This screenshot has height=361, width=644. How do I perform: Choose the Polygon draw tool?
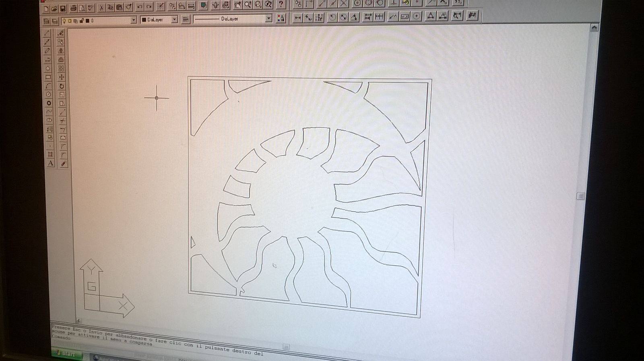coord(47,68)
